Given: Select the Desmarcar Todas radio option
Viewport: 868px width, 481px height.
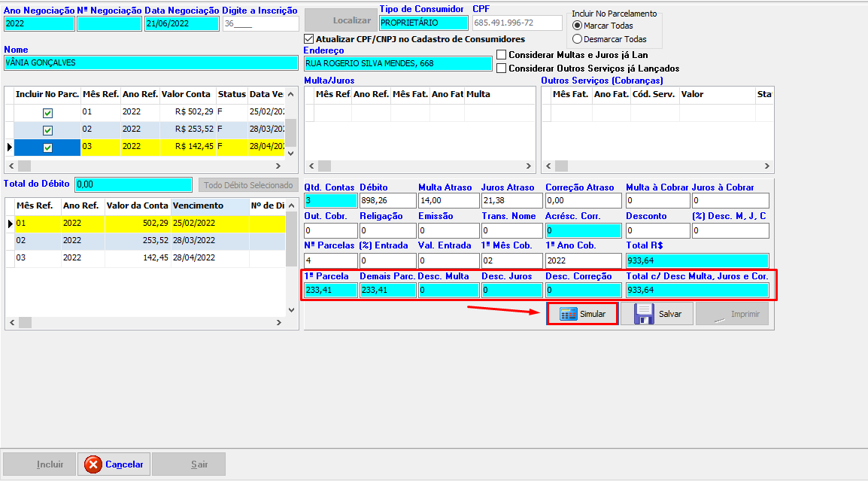Looking at the screenshot, I should (x=578, y=39).
